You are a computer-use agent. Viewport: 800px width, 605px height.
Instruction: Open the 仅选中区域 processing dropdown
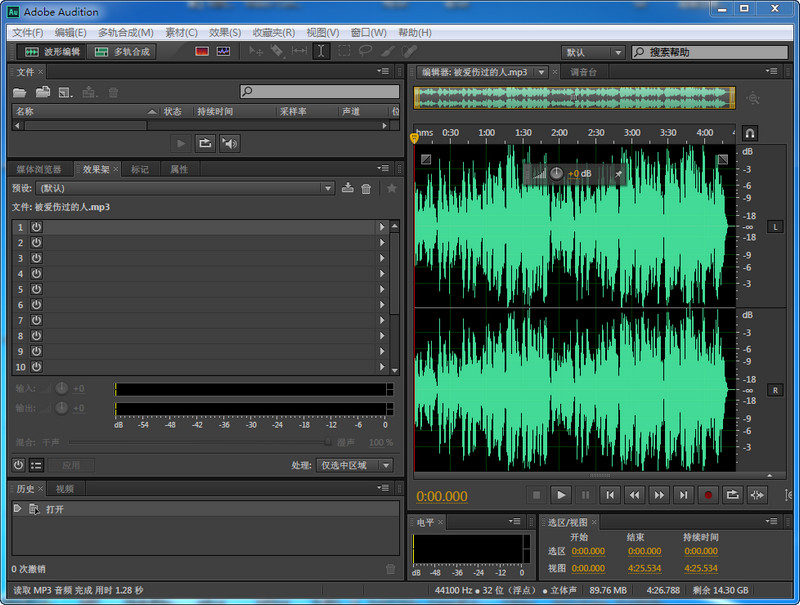[x=355, y=465]
